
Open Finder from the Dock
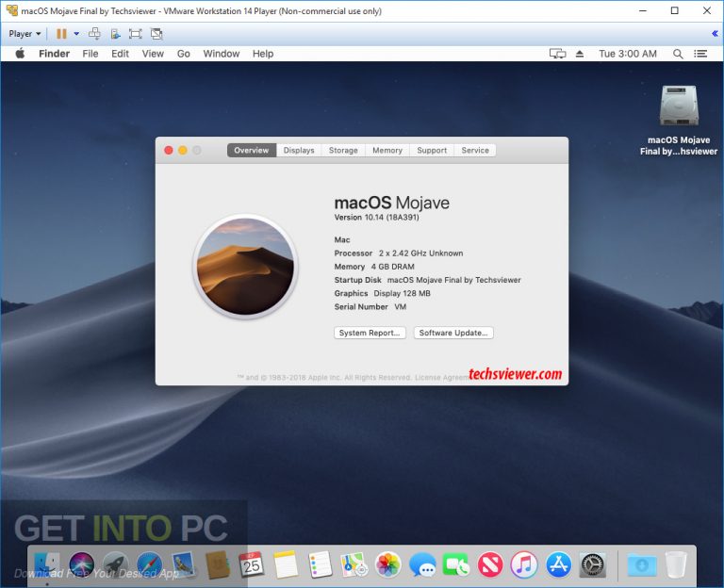pyautogui.click(x=47, y=564)
